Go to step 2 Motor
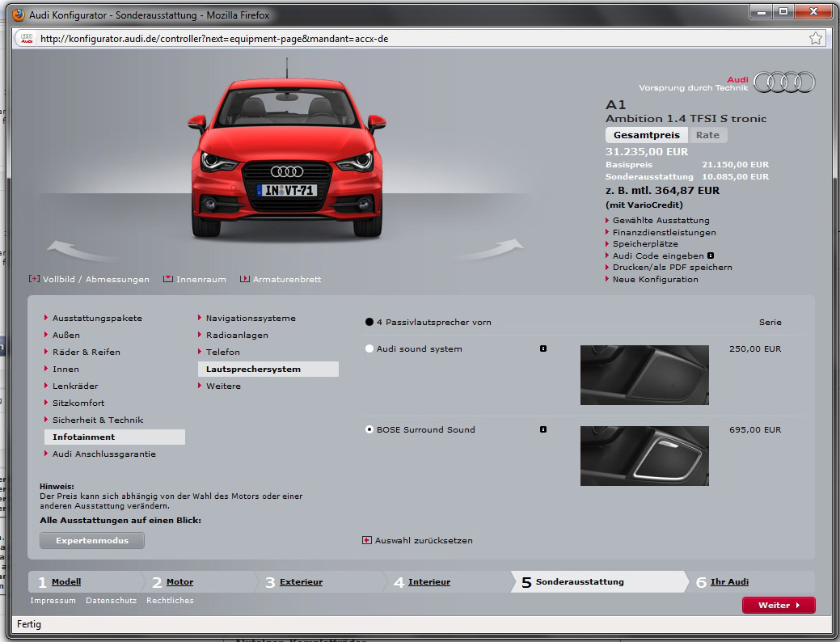This screenshot has width=840, height=642. (x=180, y=582)
